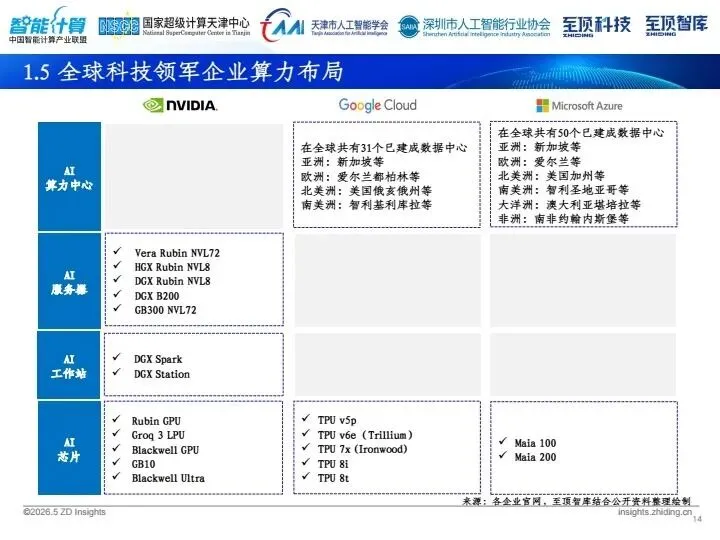Click the text 非洲：南非约翰内斯堡等

[563, 219]
